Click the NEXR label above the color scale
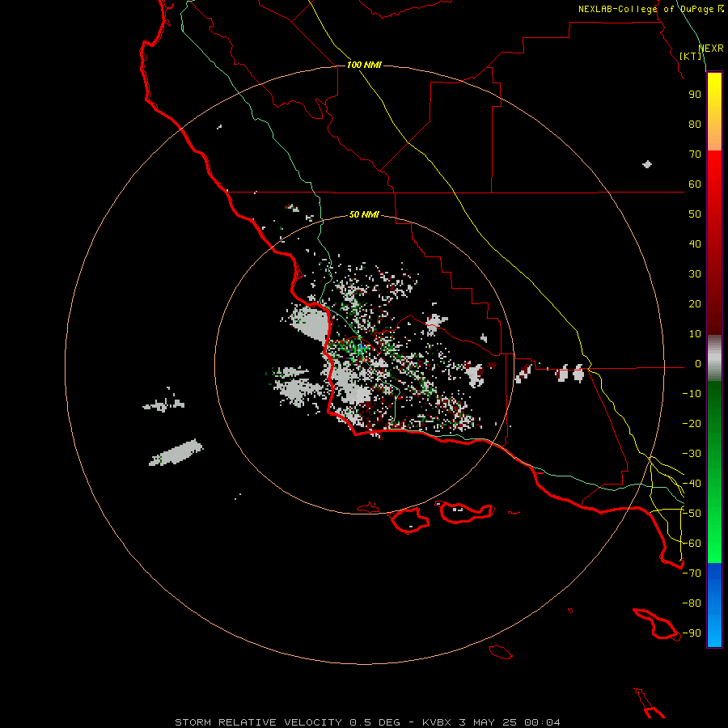The width and height of the screenshot is (728, 728). 711,49
